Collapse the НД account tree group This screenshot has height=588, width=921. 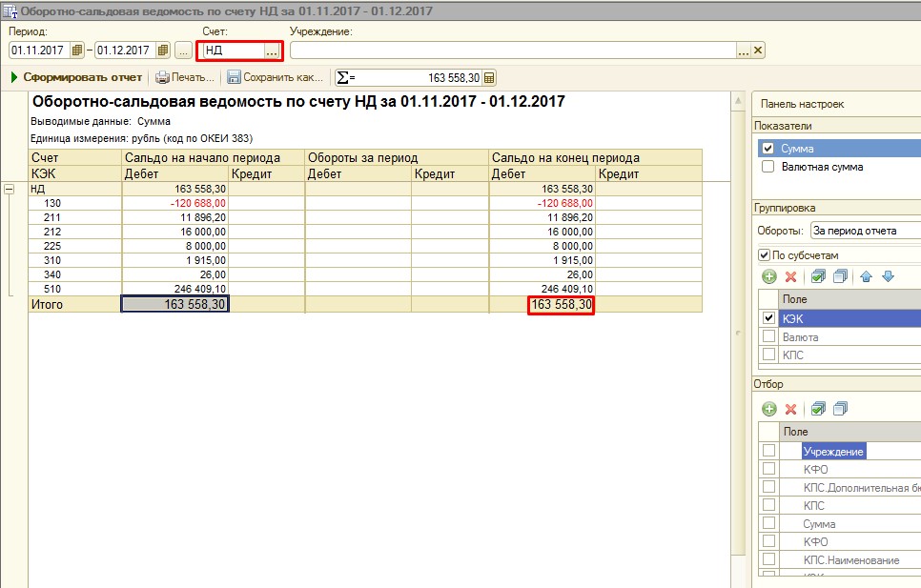pyautogui.click(x=10, y=190)
